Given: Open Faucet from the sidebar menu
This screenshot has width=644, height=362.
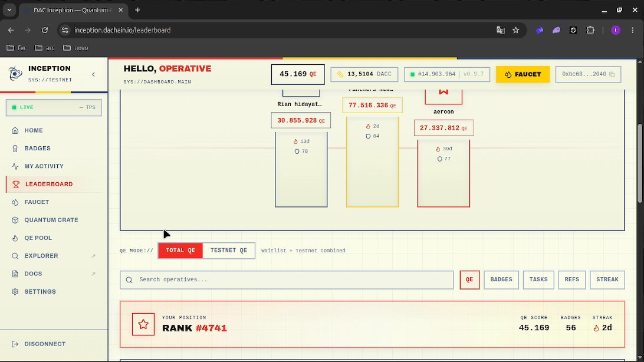Looking at the screenshot, I should point(54,202).
